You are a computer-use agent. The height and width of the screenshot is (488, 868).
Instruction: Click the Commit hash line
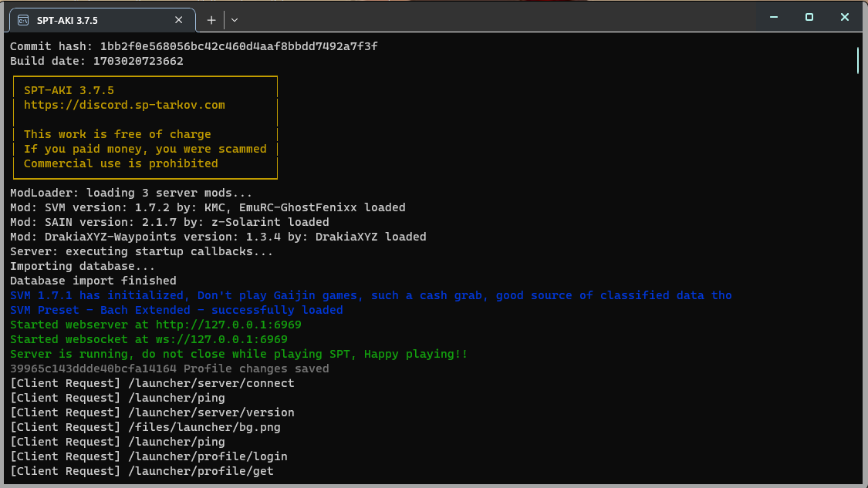coord(194,46)
